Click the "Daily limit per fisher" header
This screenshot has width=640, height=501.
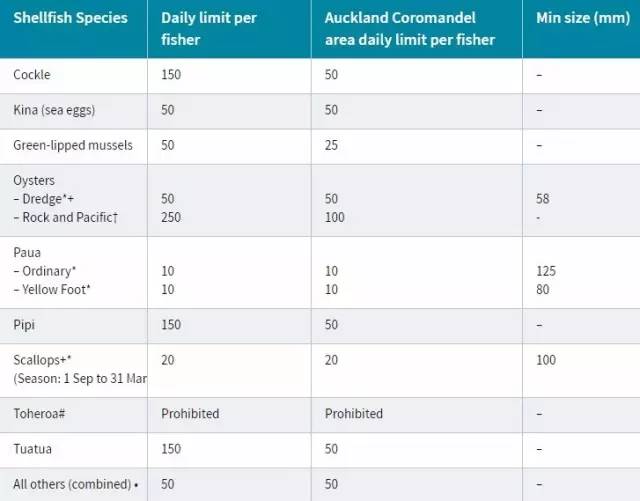[206, 29]
